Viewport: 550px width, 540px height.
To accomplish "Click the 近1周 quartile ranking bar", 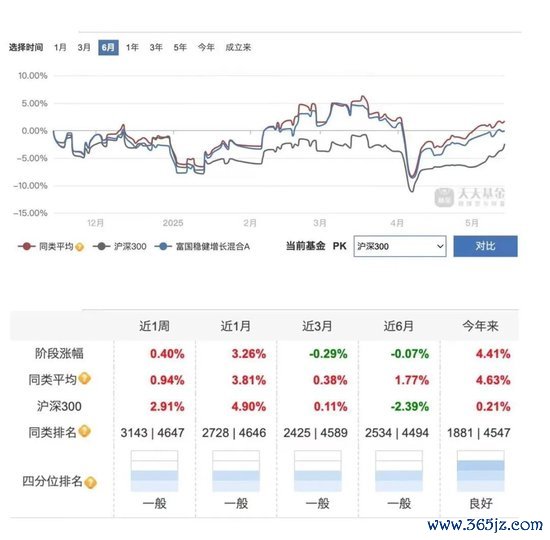I will (154, 471).
